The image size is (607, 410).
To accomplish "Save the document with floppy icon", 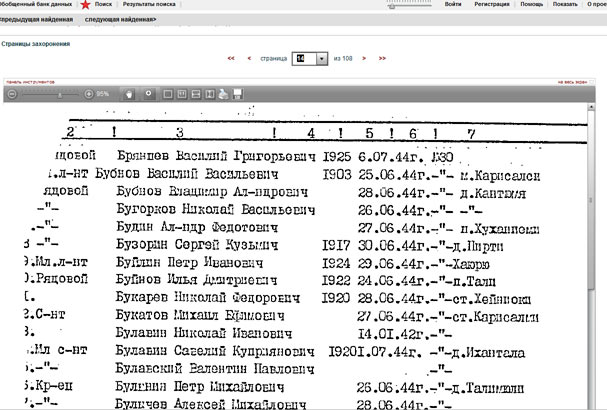I will 238,93.
